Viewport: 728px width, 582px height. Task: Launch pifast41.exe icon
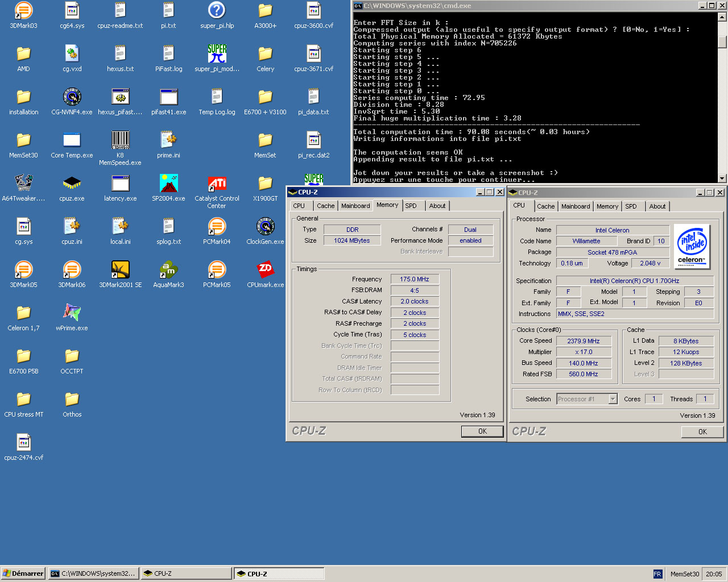(x=168, y=97)
